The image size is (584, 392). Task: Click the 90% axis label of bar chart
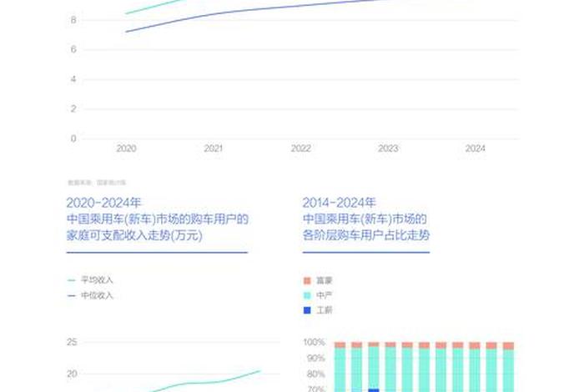[316, 358]
